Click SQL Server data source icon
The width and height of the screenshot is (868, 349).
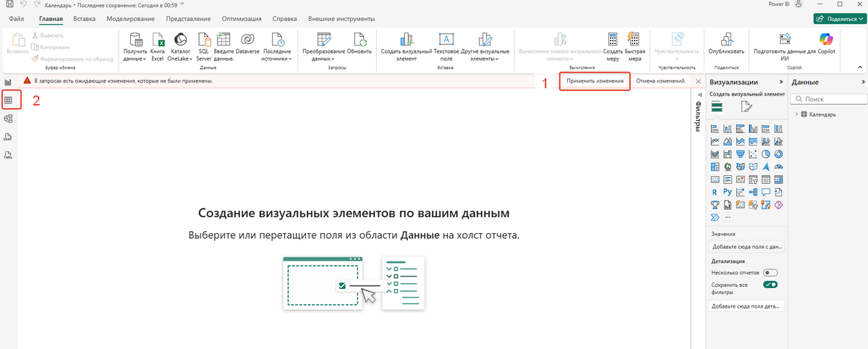point(204,46)
